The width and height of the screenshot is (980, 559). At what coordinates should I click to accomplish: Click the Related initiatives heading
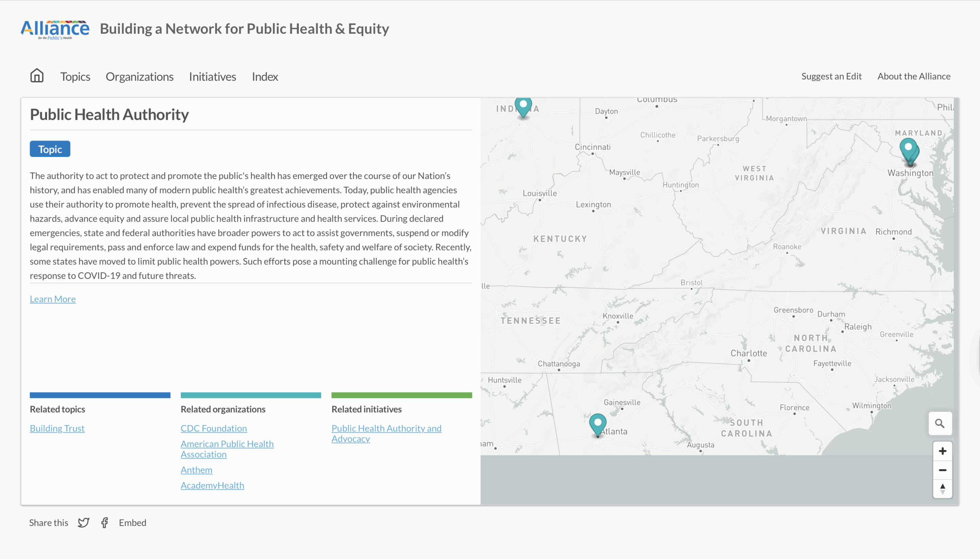coord(366,409)
